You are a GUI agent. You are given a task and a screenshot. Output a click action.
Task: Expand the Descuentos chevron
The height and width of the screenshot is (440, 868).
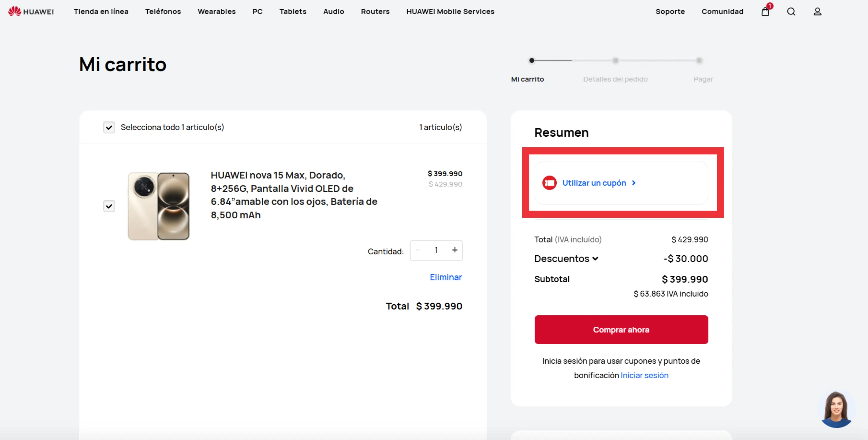[x=595, y=259]
